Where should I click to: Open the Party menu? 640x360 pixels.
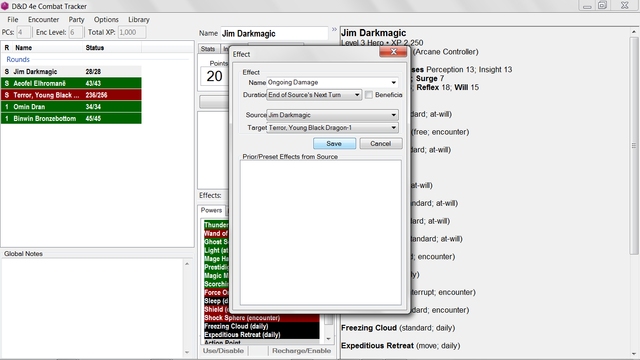[x=76, y=20]
